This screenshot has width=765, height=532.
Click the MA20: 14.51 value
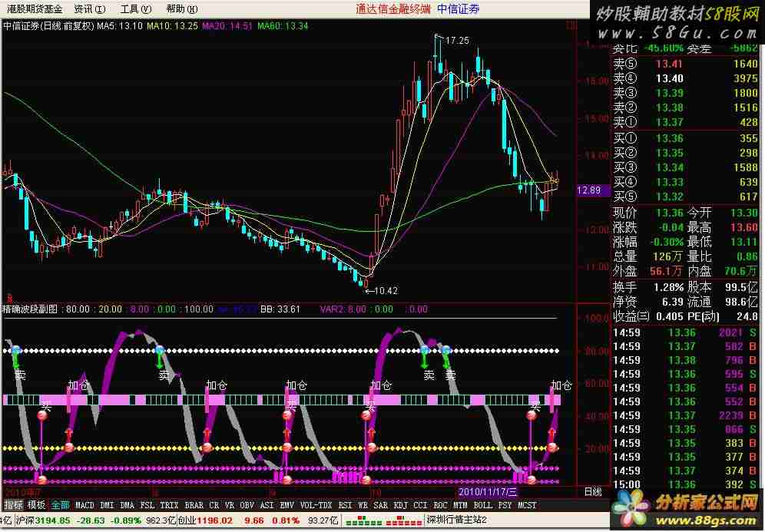point(227,26)
